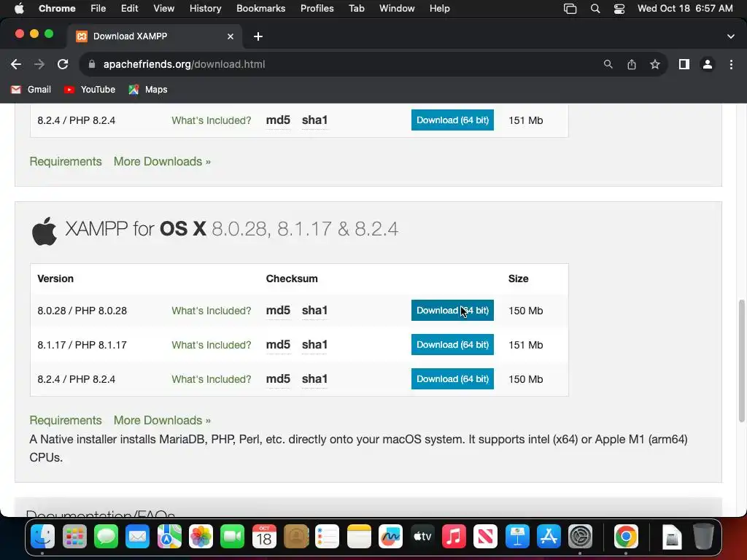Open the YouTube bookmark

90,90
